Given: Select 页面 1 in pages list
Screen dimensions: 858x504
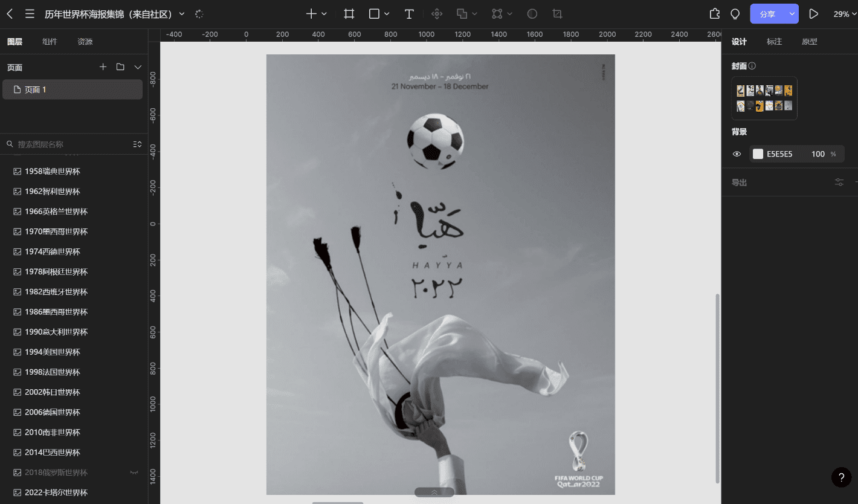Looking at the screenshot, I should [x=73, y=89].
